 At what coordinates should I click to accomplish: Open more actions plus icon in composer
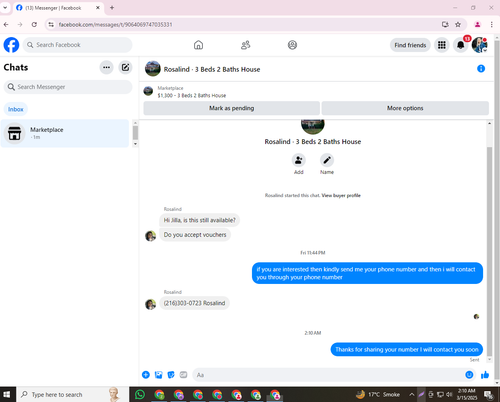[x=146, y=375]
